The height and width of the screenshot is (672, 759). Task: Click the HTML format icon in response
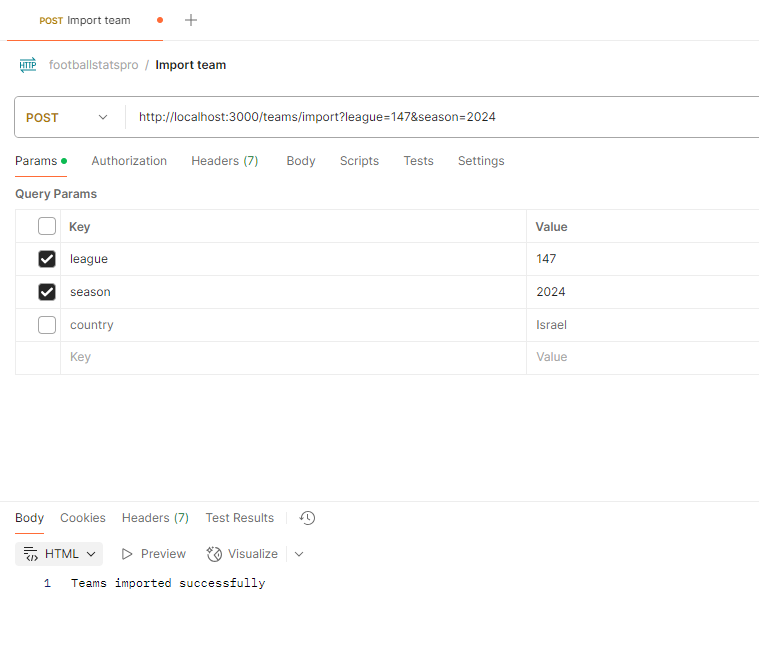point(31,554)
